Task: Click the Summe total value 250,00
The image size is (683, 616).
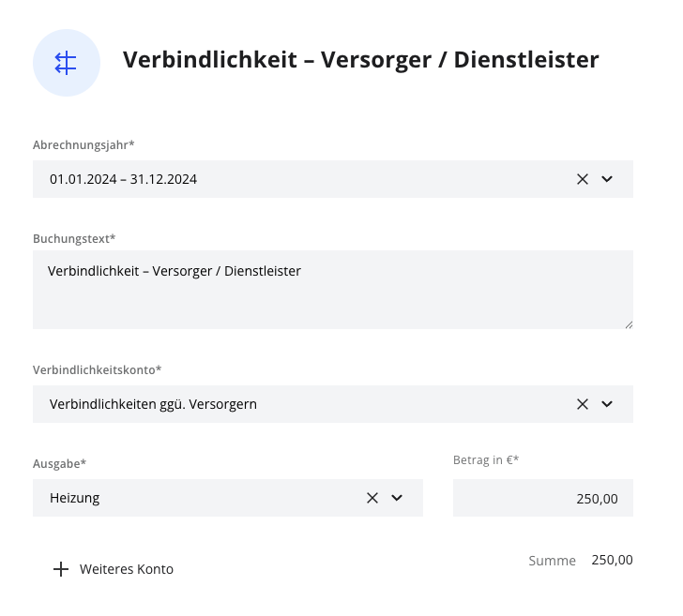Action: coord(612,560)
